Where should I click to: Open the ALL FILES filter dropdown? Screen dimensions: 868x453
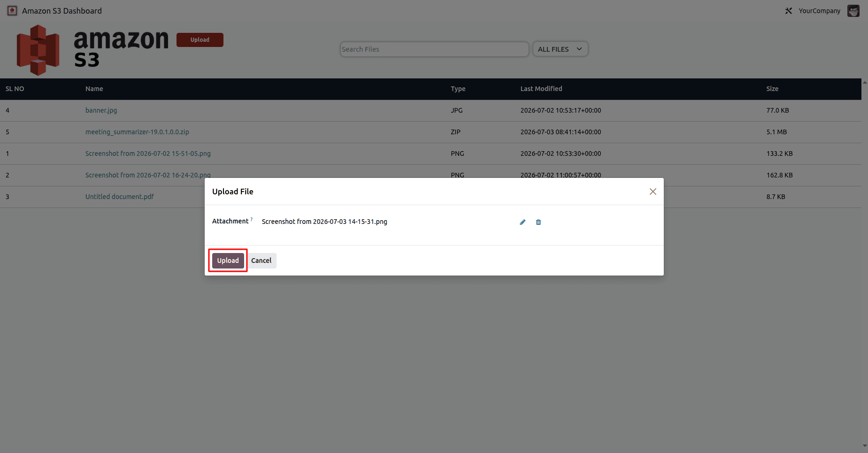[560, 49]
